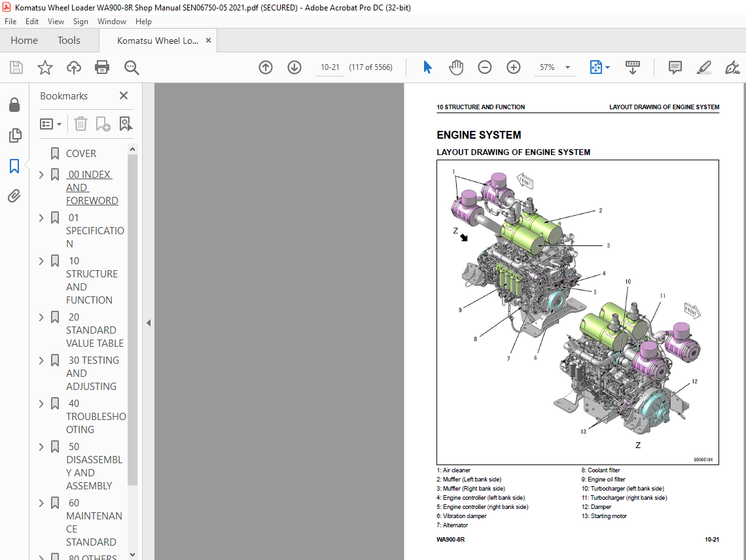Image resolution: width=746 pixels, height=560 pixels.
Task: Open the Edit menu
Action: click(x=32, y=22)
